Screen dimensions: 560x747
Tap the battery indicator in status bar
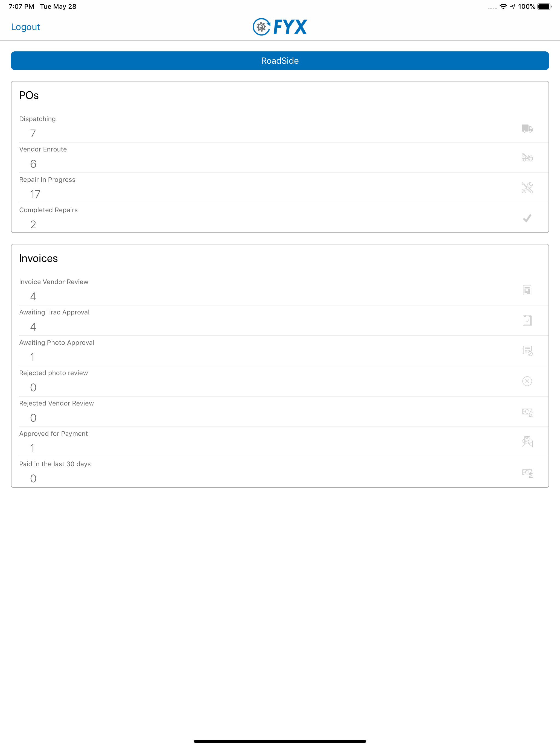(544, 6)
